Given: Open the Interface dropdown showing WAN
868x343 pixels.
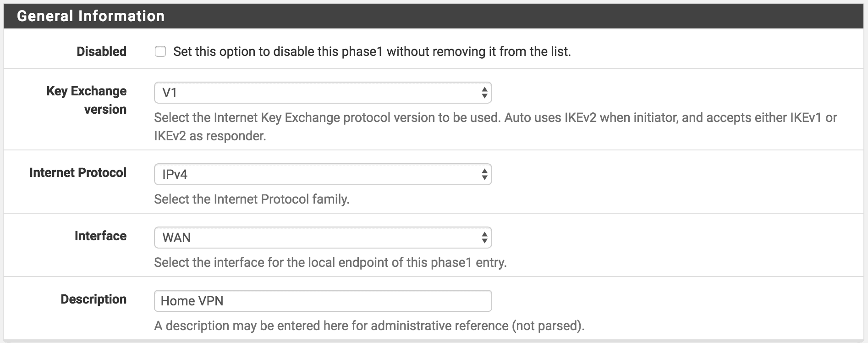Looking at the screenshot, I should click(323, 238).
